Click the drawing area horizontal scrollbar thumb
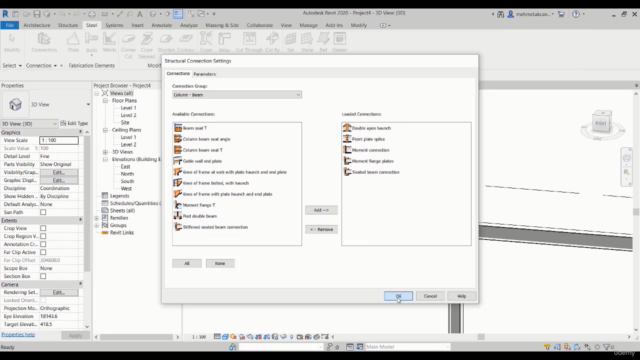This screenshot has height=360, width=640. click(x=481, y=337)
